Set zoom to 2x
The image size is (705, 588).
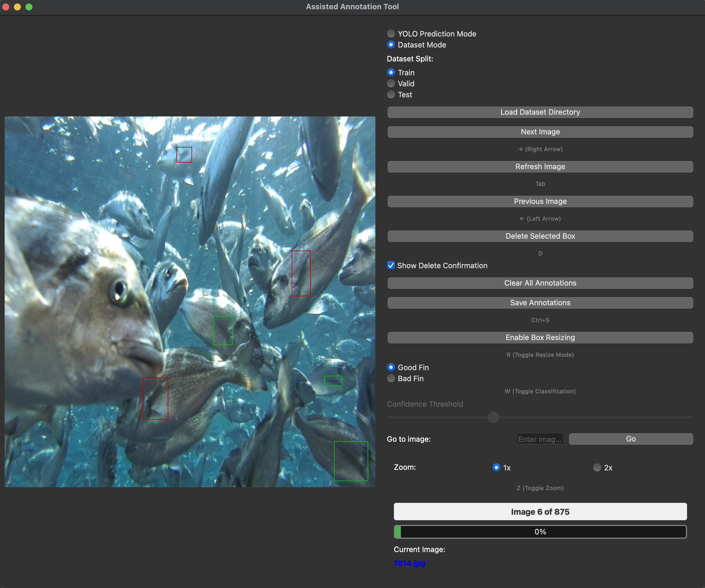(597, 468)
